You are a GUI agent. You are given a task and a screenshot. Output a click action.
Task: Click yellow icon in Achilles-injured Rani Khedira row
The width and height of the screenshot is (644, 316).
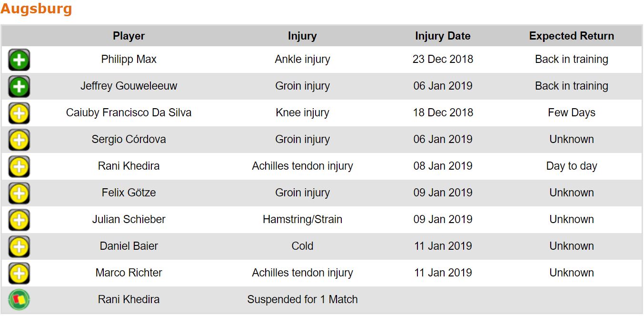[x=19, y=167]
